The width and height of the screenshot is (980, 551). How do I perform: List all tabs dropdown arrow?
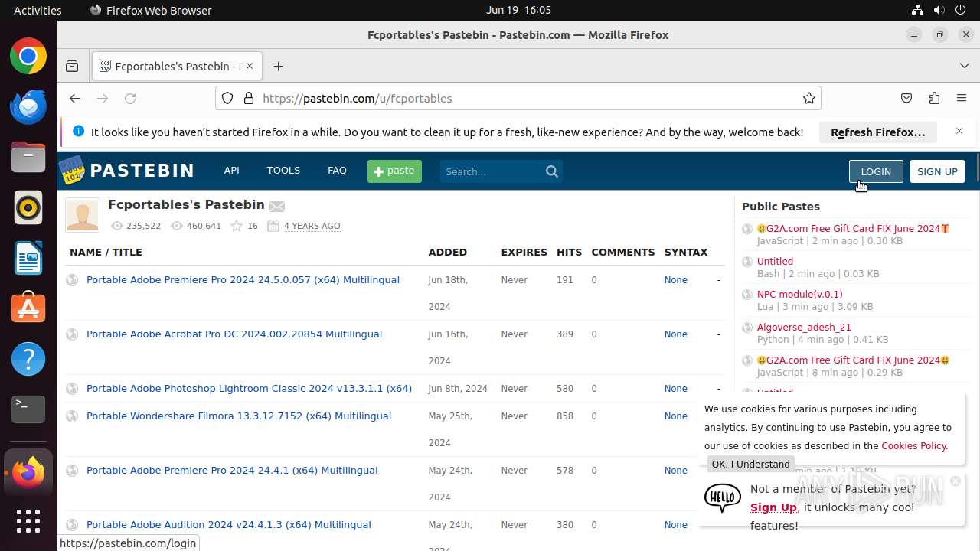point(964,67)
